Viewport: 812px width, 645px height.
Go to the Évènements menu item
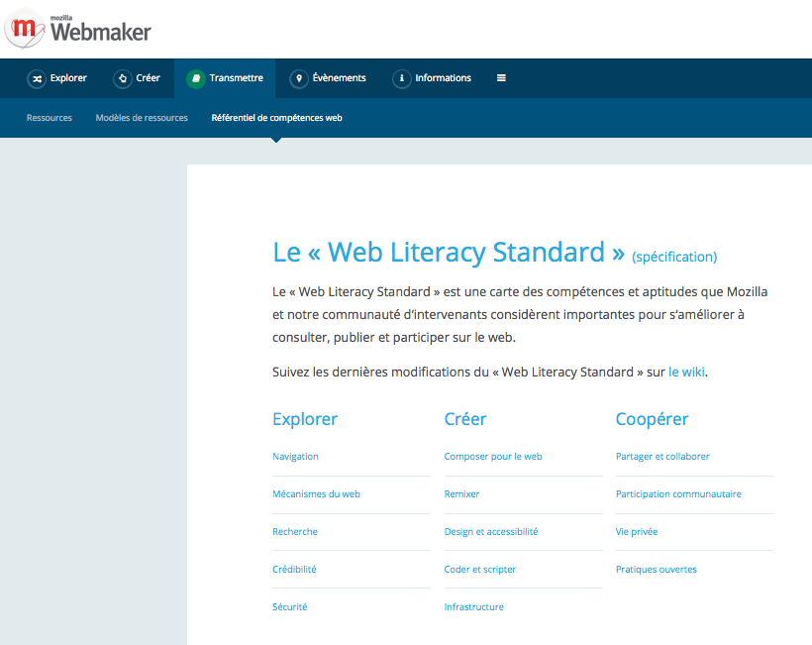coord(328,78)
